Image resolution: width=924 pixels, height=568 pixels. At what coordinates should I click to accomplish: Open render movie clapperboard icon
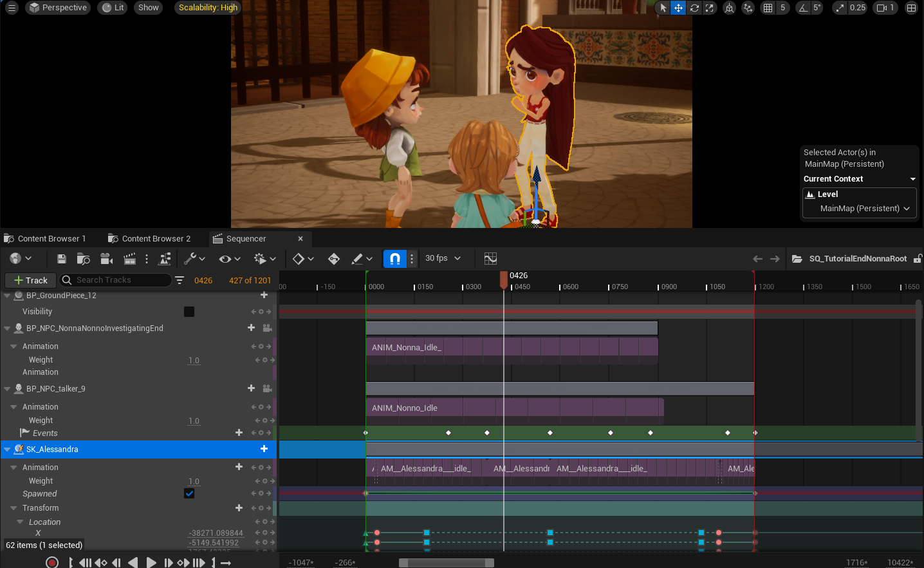(x=129, y=259)
